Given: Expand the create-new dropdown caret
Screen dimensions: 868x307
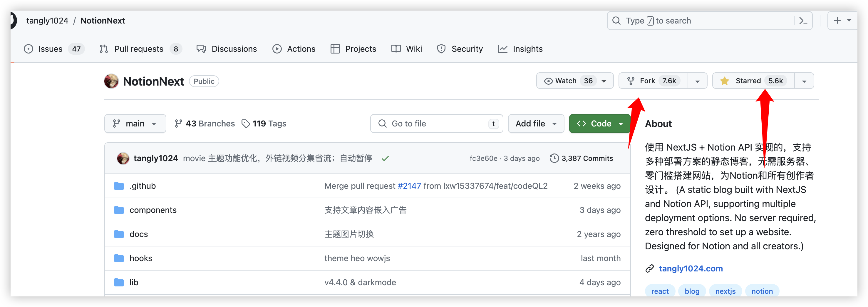Looking at the screenshot, I should point(849,21).
